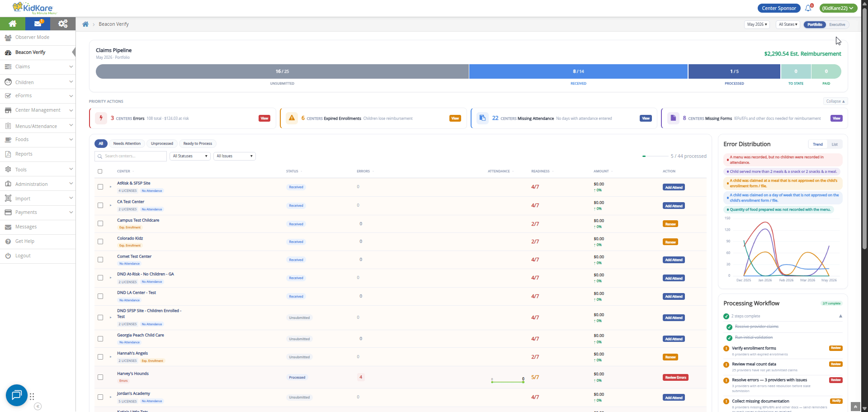Open the messages envelope tab icon
The height and width of the screenshot is (412, 868).
click(x=38, y=24)
